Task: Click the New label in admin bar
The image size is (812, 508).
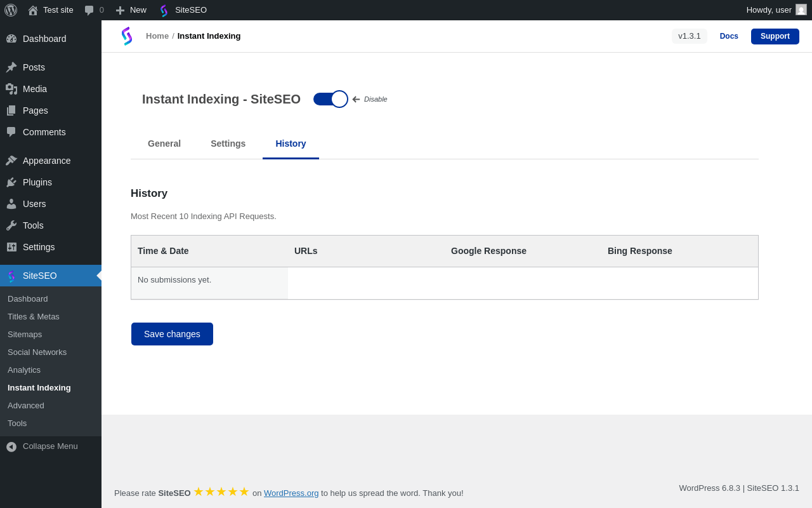Action: [138, 10]
